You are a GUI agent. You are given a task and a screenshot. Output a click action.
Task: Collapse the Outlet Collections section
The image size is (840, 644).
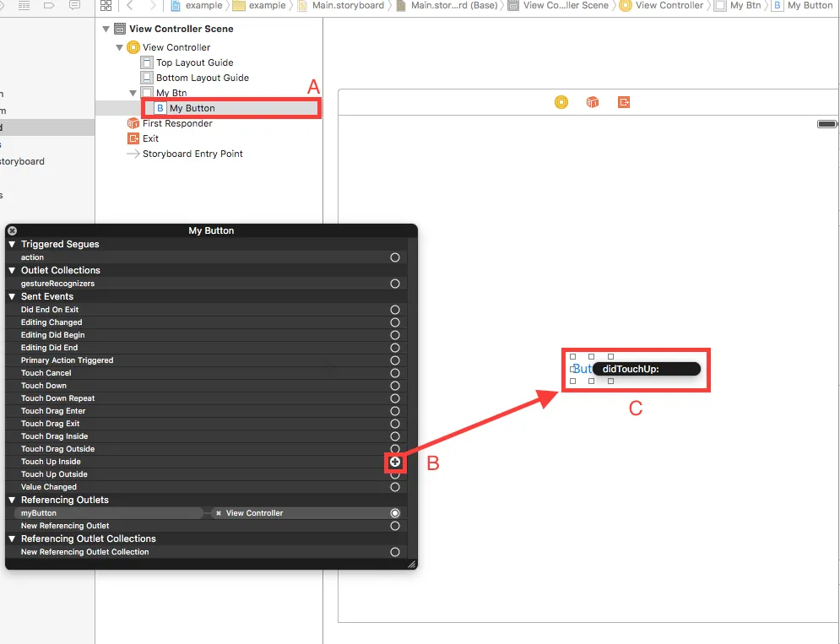(x=12, y=270)
